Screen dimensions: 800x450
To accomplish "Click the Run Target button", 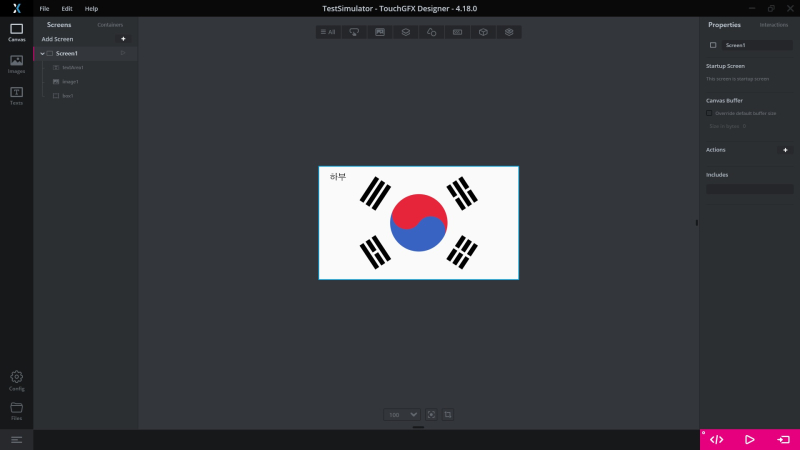I will click(x=783, y=439).
